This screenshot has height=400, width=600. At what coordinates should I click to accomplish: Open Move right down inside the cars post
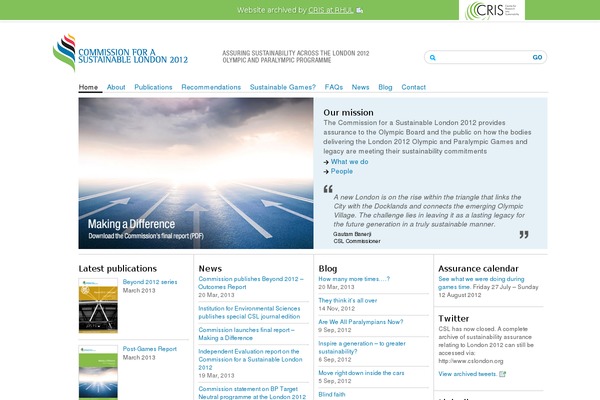click(x=361, y=373)
